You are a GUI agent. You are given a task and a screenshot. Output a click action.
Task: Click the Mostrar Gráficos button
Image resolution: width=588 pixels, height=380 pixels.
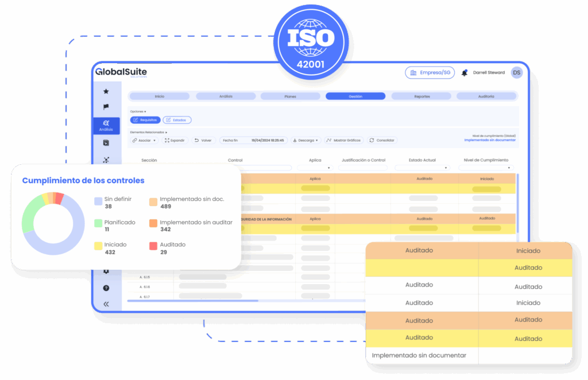click(343, 140)
